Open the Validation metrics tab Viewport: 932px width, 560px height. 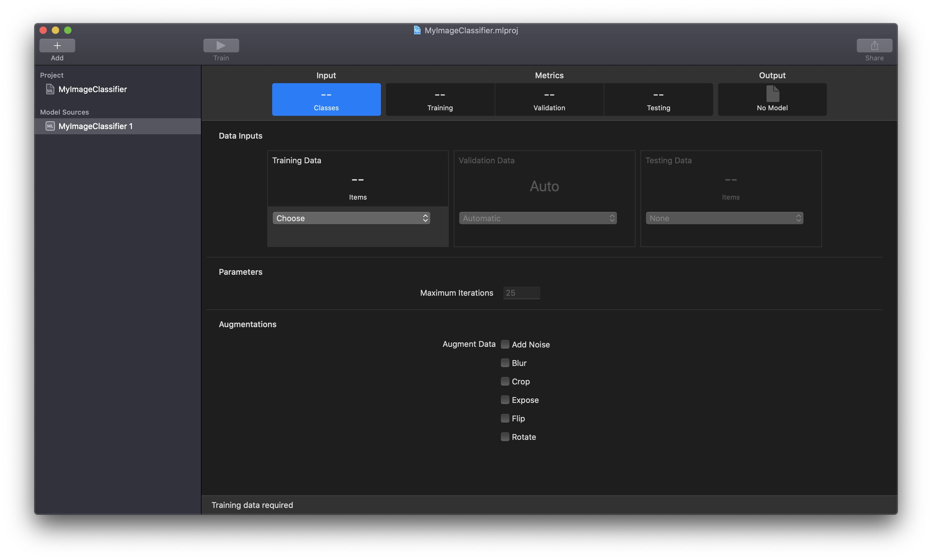point(549,99)
